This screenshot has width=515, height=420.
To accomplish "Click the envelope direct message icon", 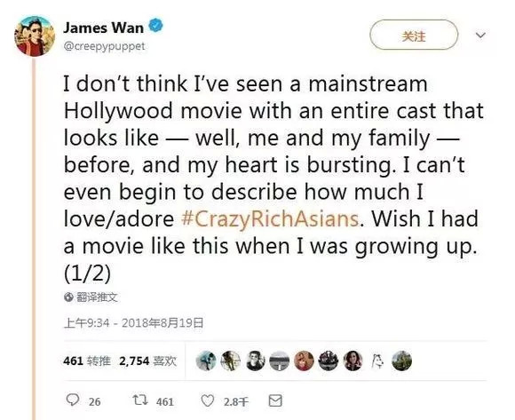I will [275, 400].
